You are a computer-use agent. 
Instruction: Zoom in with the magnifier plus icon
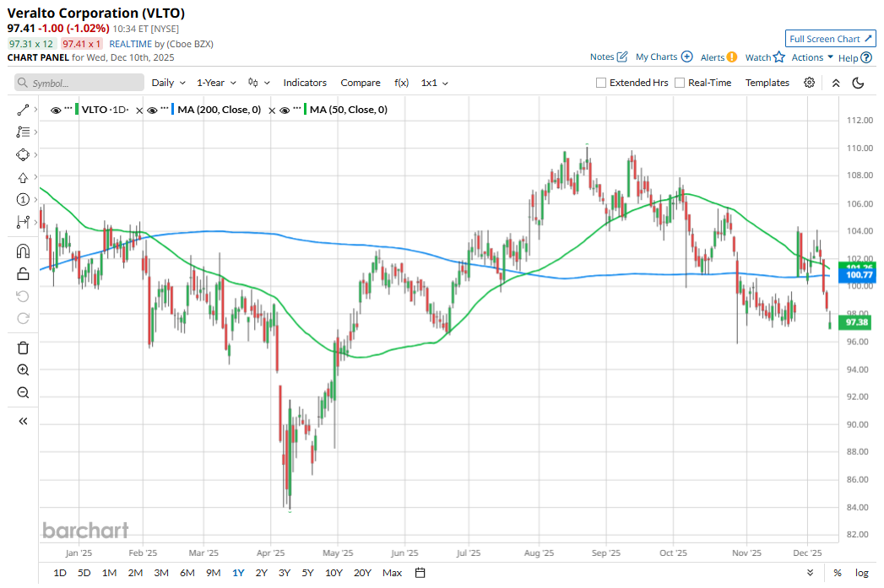point(23,370)
